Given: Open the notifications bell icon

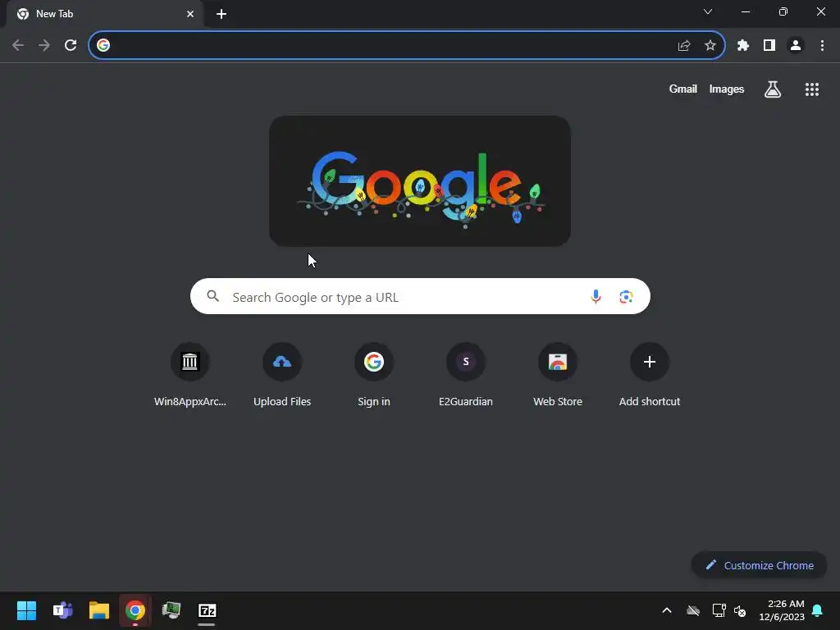Looking at the screenshot, I should pos(817,610).
